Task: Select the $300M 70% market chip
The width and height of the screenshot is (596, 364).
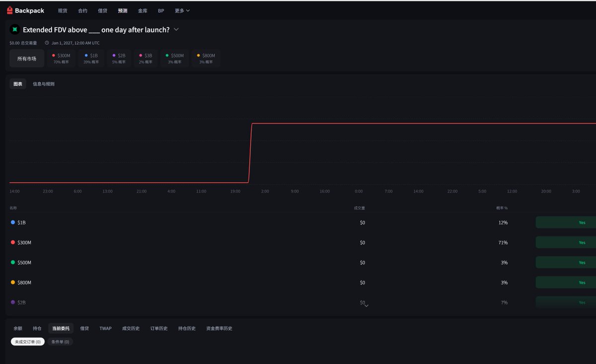Action: [61, 59]
